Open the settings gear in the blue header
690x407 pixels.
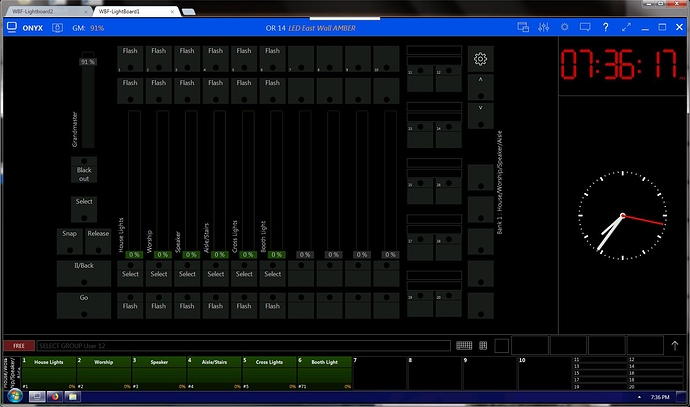(x=564, y=27)
